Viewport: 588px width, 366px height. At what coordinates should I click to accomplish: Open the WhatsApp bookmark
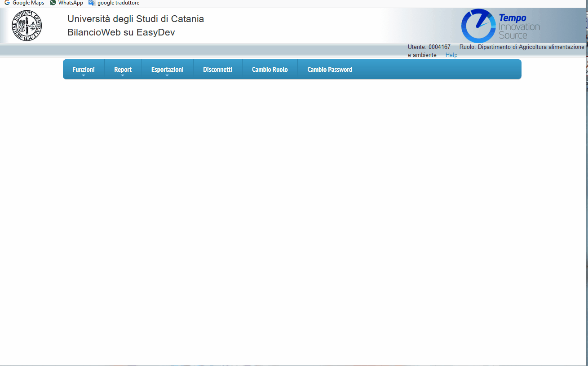pos(66,3)
